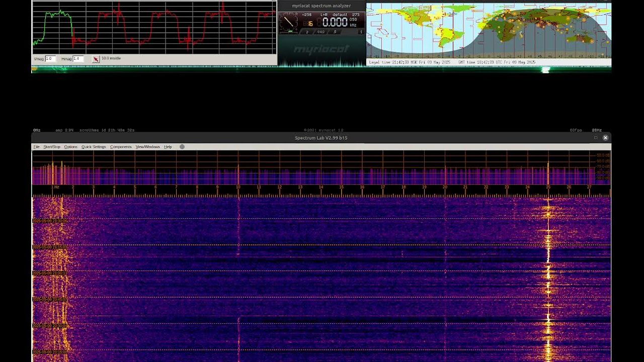Edit the Vmag value field

pyautogui.click(x=50, y=59)
